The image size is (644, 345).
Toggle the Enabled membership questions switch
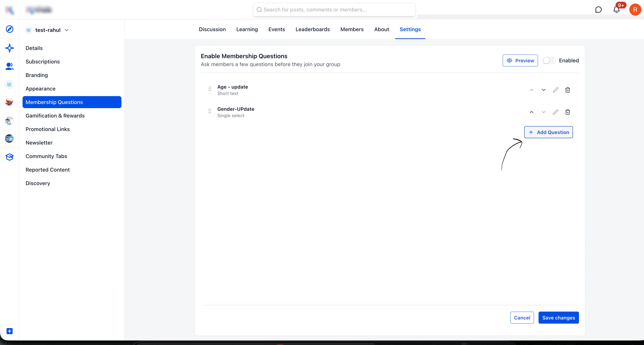tap(549, 60)
